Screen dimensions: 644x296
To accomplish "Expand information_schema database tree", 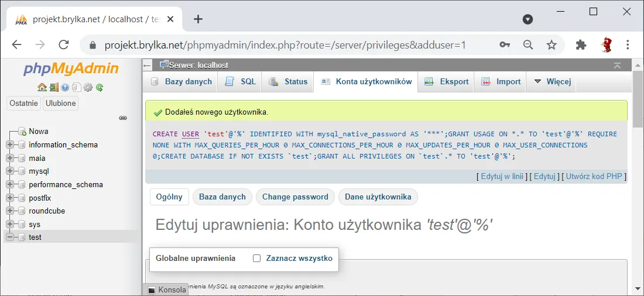I will [10, 145].
